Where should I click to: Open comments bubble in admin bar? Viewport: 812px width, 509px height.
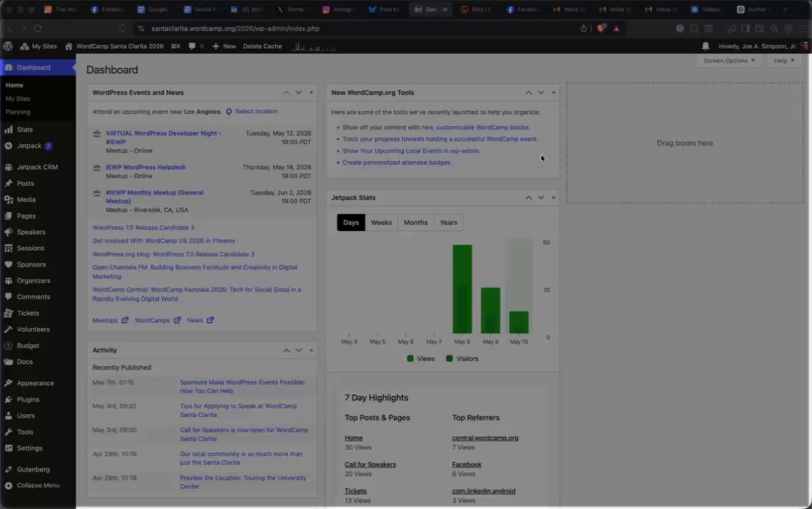196,46
